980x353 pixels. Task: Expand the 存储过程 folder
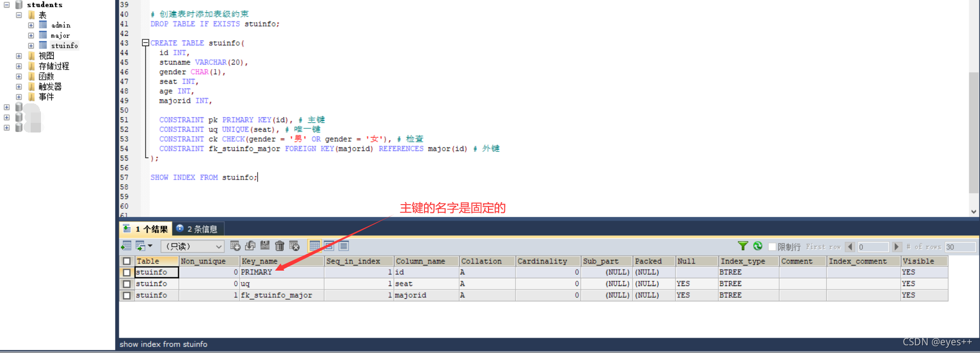19,66
